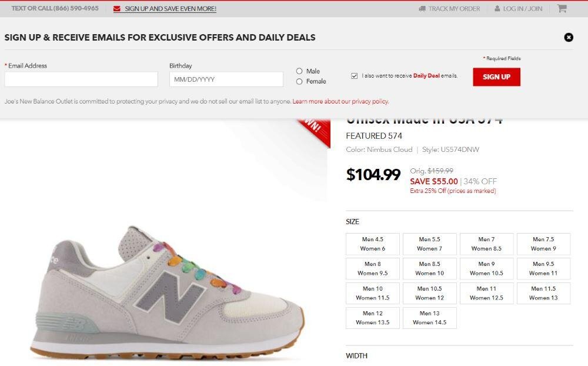The height and width of the screenshot is (366, 588).
Task: Click the Email Address input field
Action: coord(81,79)
